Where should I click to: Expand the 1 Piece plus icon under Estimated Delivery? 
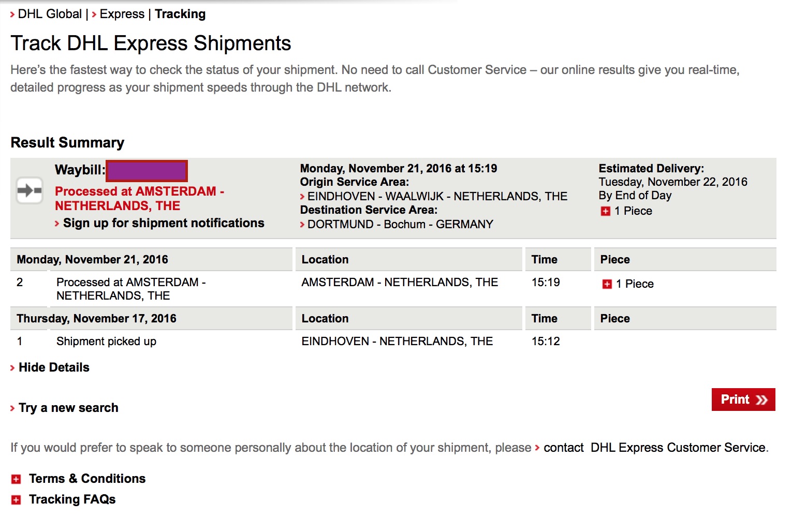pyautogui.click(x=605, y=211)
